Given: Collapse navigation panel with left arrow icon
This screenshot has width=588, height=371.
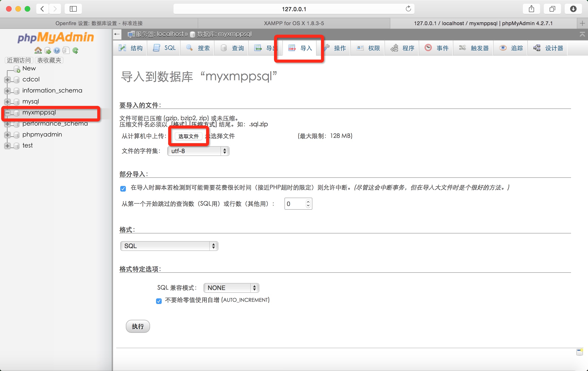Looking at the screenshot, I should tap(117, 34).
